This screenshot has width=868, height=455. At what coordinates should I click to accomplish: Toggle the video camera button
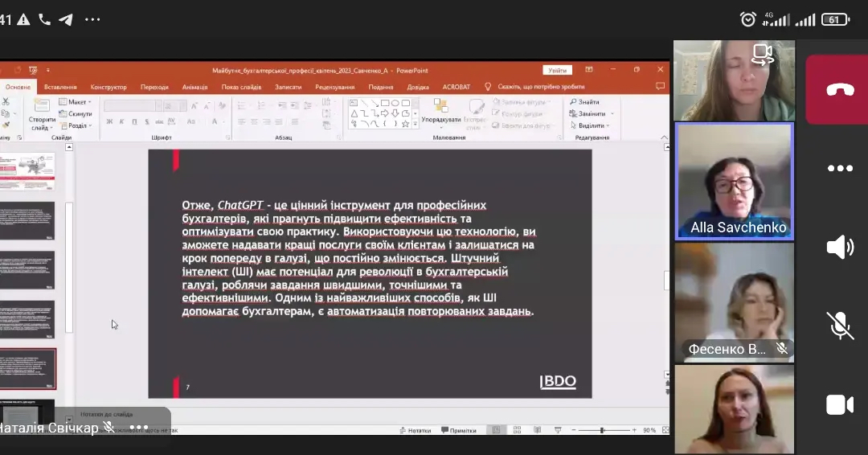(x=839, y=404)
